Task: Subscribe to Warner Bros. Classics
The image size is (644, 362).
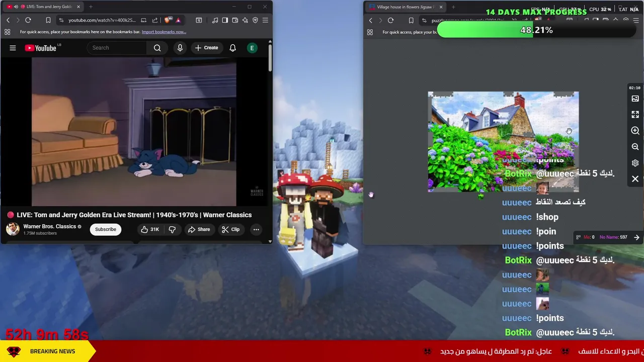Action: [106, 229]
